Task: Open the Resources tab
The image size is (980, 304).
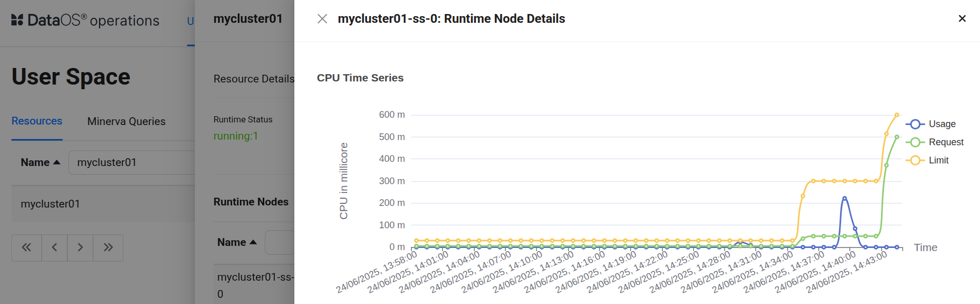Action: click(x=37, y=121)
